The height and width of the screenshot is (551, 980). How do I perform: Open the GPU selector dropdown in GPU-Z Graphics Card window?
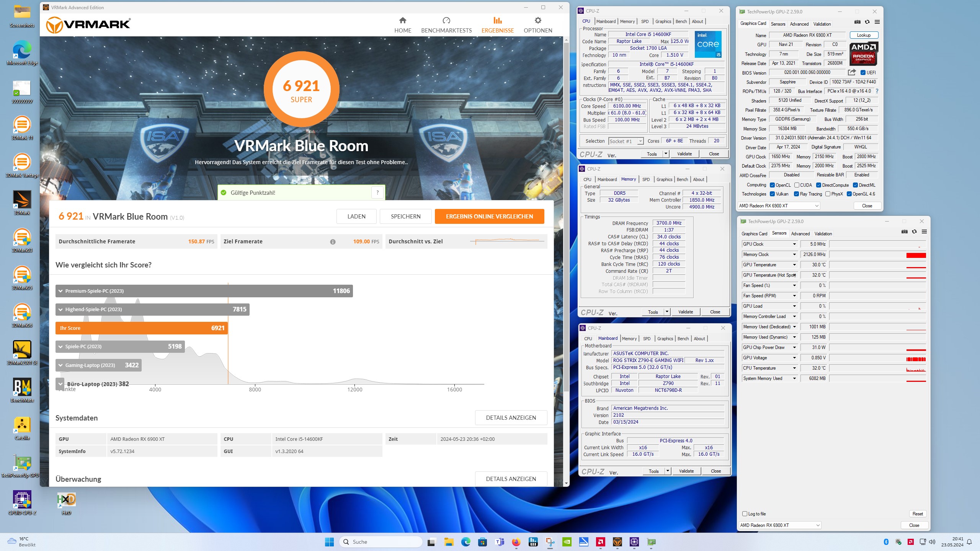779,205
